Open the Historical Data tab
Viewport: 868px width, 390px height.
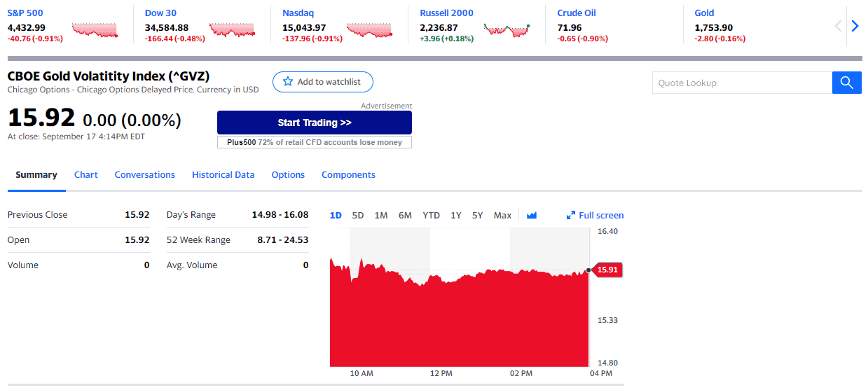(x=223, y=175)
